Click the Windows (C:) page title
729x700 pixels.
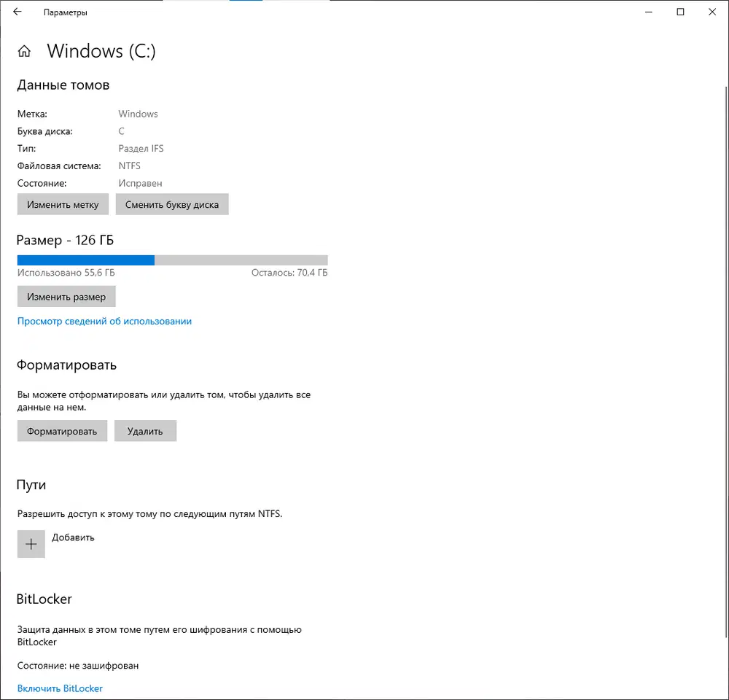tap(101, 51)
